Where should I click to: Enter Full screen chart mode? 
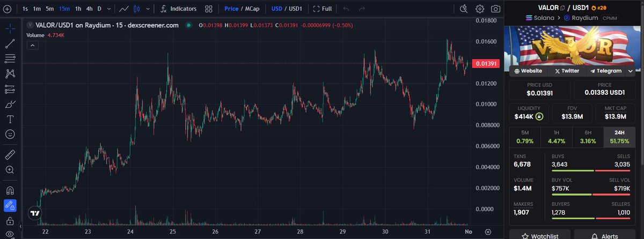coord(322,9)
